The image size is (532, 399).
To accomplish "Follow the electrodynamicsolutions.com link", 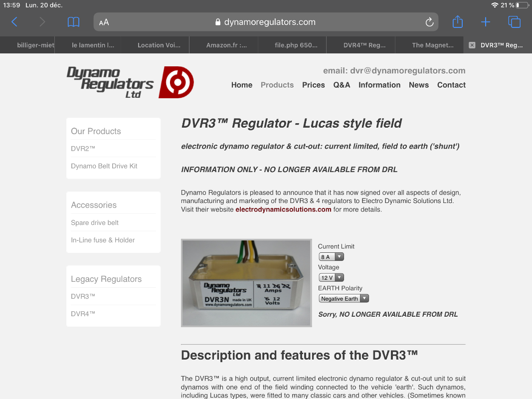I will (x=283, y=209).
